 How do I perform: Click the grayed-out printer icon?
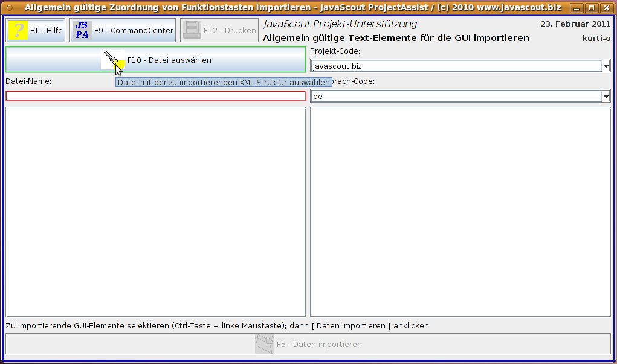click(192, 30)
